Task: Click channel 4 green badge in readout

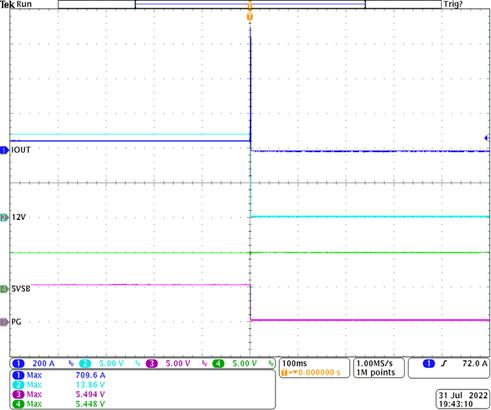Action: (x=218, y=363)
